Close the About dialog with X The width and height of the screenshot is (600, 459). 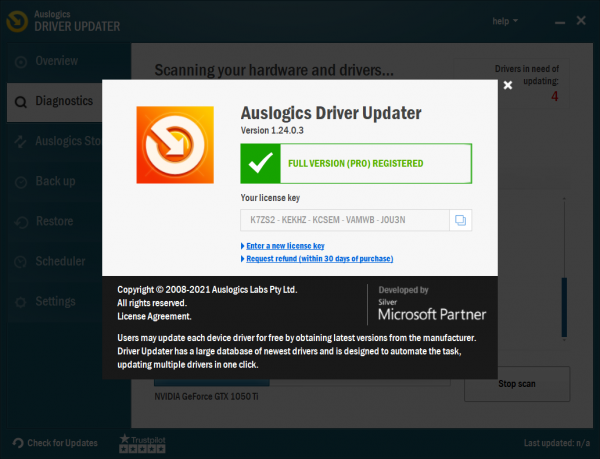coord(508,86)
